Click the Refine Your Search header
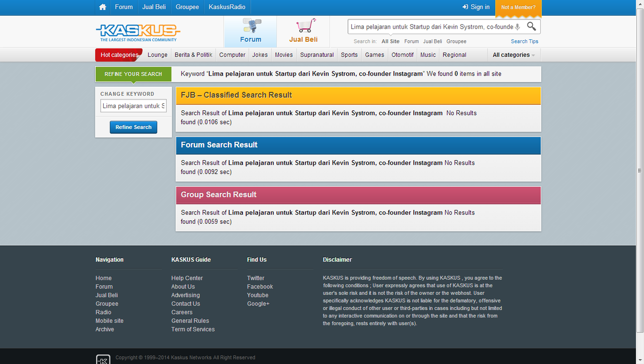 pyautogui.click(x=133, y=74)
